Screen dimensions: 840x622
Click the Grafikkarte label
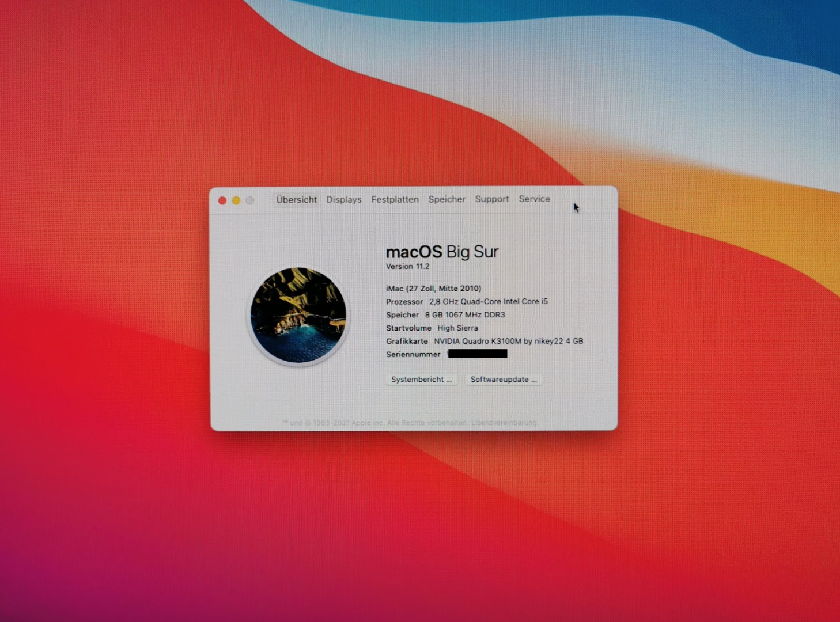coord(407,341)
